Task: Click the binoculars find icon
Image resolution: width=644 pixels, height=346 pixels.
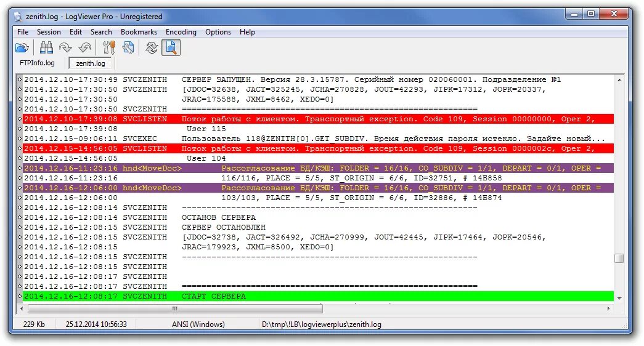Action: point(46,47)
